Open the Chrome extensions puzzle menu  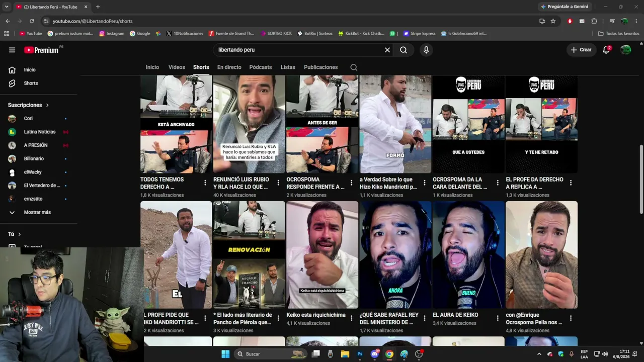coord(594,21)
